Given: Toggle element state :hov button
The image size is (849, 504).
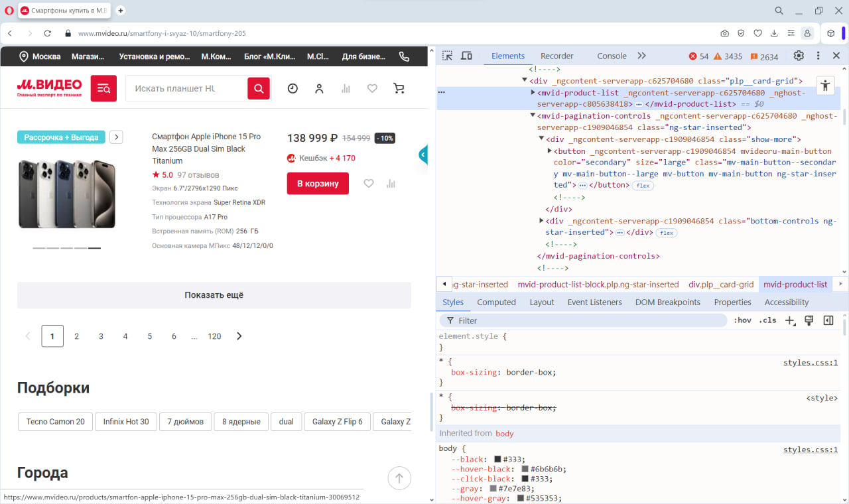Looking at the screenshot, I should [x=742, y=320].
